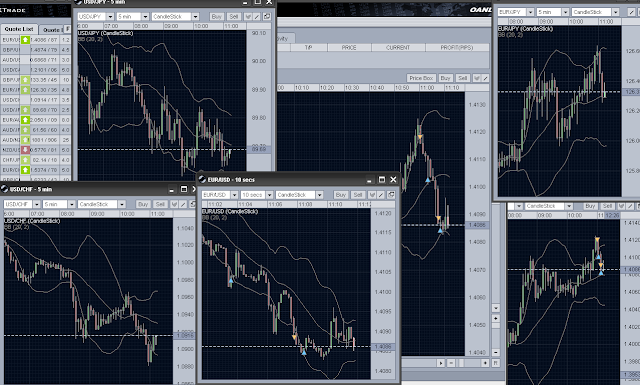Click Buy in the USD/CHF window

tap(143, 204)
